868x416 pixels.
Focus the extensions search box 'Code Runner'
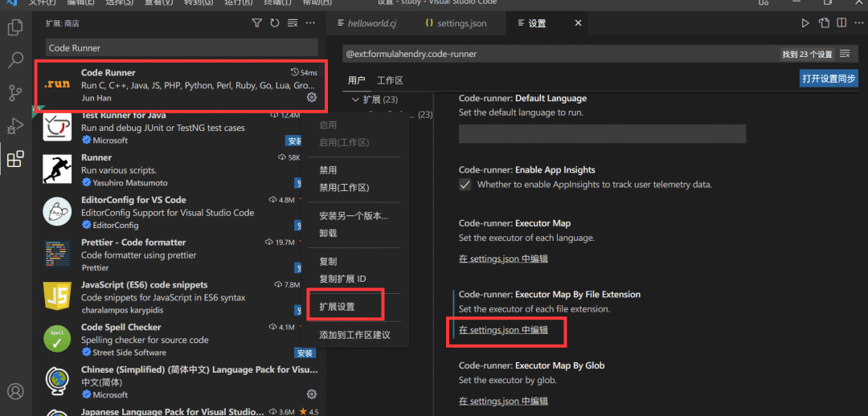click(x=182, y=48)
